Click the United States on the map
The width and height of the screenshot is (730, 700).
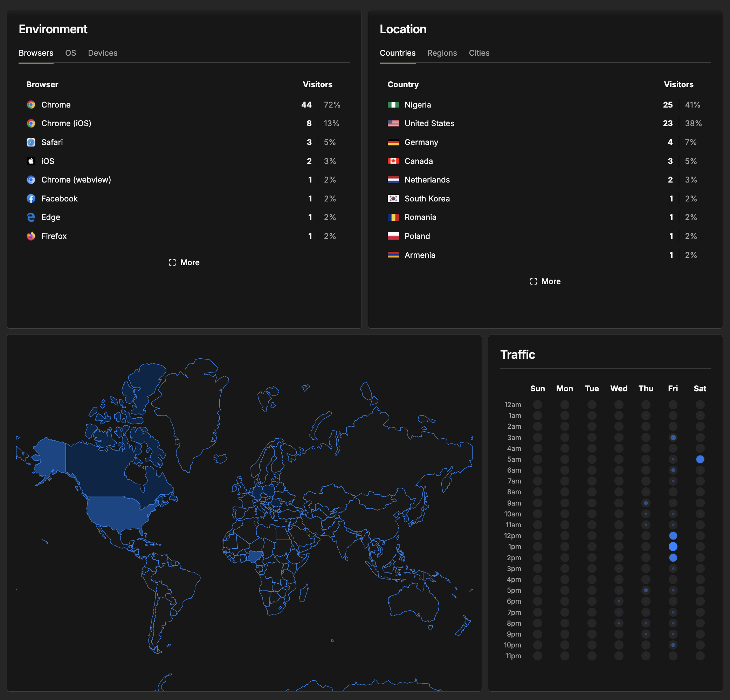(116, 512)
